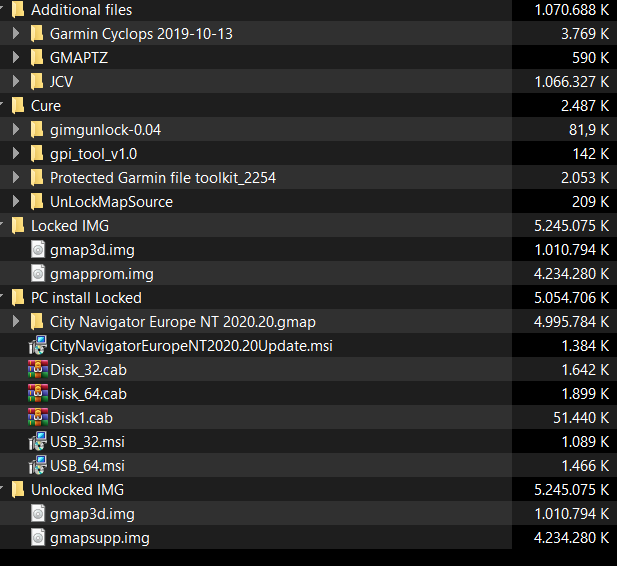Screen dimensions: 617x566
Task: Click the Disk_32.cab archive icon
Action: coord(38,369)
